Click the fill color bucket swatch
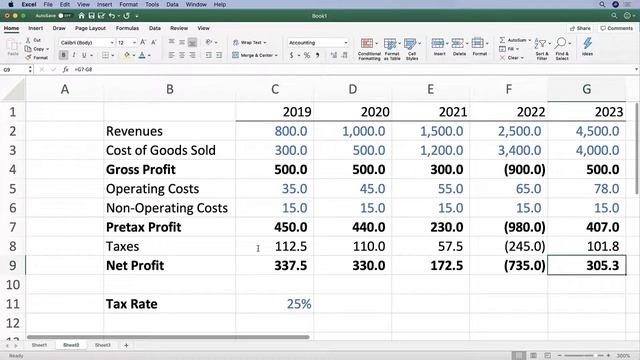The width and height of the screenshot is (640, 360). (x=127, y=55)
